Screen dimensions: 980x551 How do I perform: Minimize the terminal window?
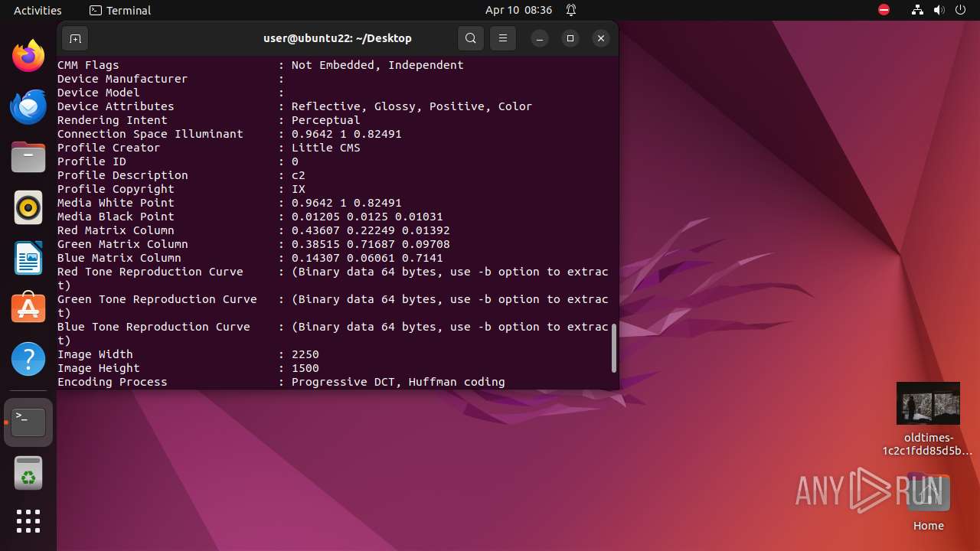point(540,38)
